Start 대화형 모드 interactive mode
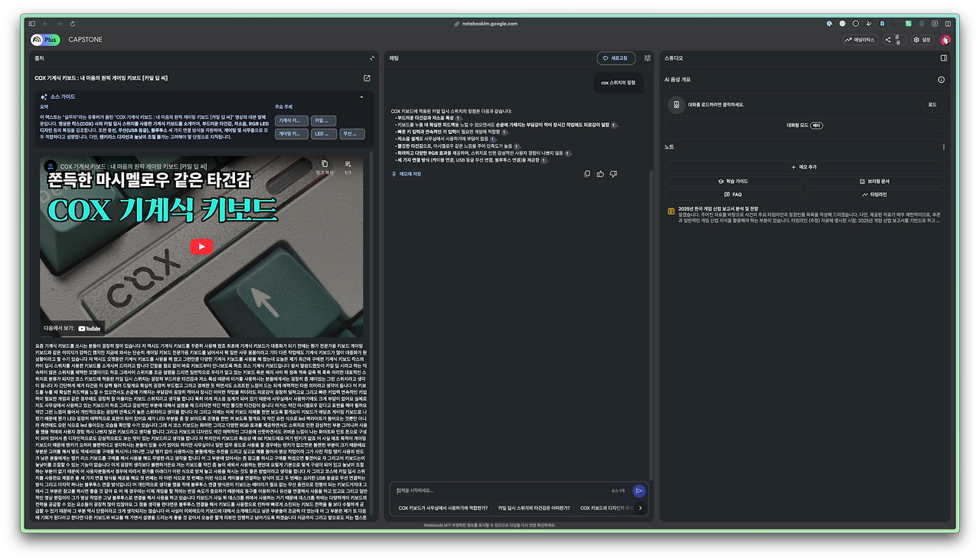Viewport: 980px width, 560px height. (x=805, y=125)
